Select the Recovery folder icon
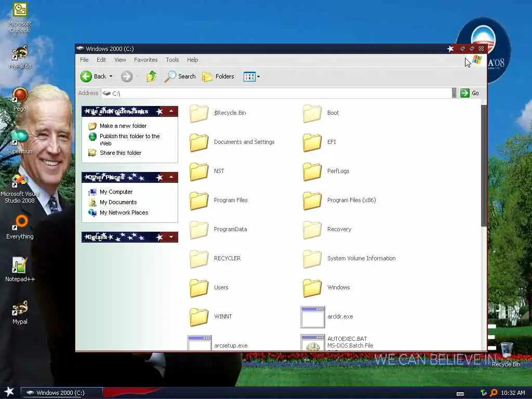Image resolution: width=532 pixels, height=399 pixels. click(312, 230)
